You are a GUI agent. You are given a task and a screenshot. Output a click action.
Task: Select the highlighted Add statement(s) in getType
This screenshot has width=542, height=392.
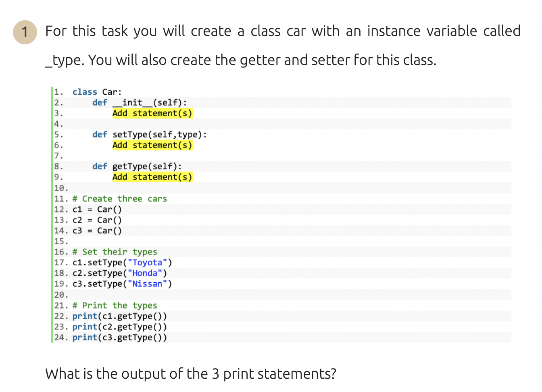152,177
